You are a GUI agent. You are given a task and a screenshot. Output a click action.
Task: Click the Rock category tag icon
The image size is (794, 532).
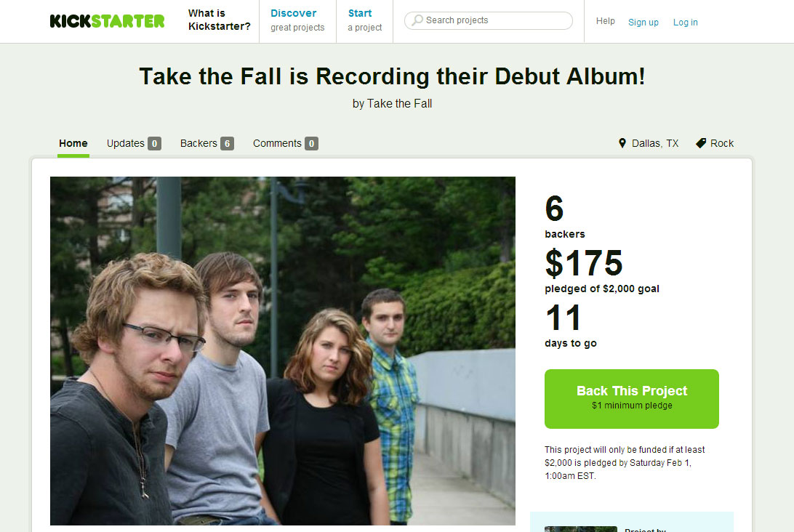(701, 143)
